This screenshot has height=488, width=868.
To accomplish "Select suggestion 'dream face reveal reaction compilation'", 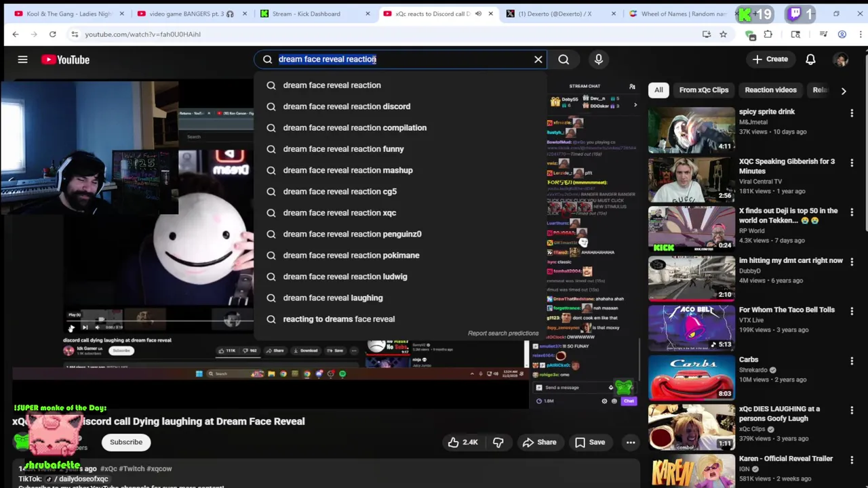I will point(400,127).
